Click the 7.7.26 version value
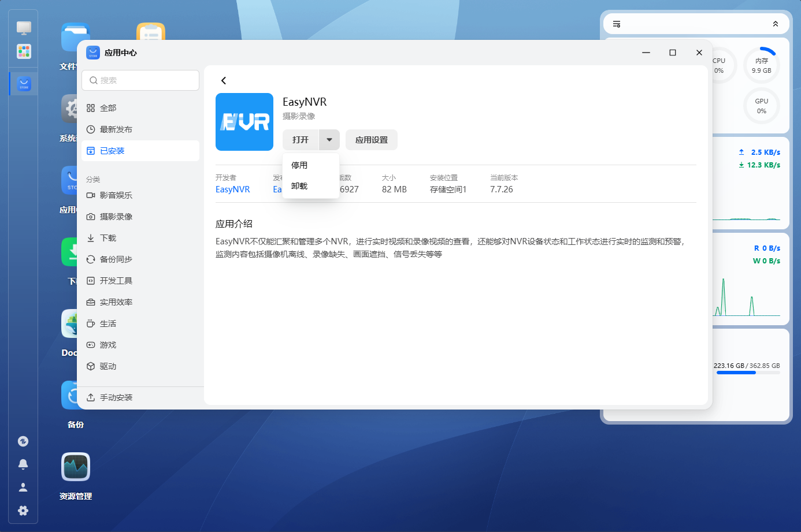801x532 pixels. point(502,189)
